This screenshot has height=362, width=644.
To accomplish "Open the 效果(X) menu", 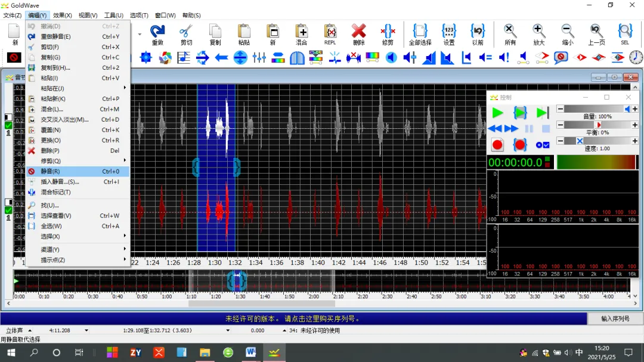I will pos(62,16).
